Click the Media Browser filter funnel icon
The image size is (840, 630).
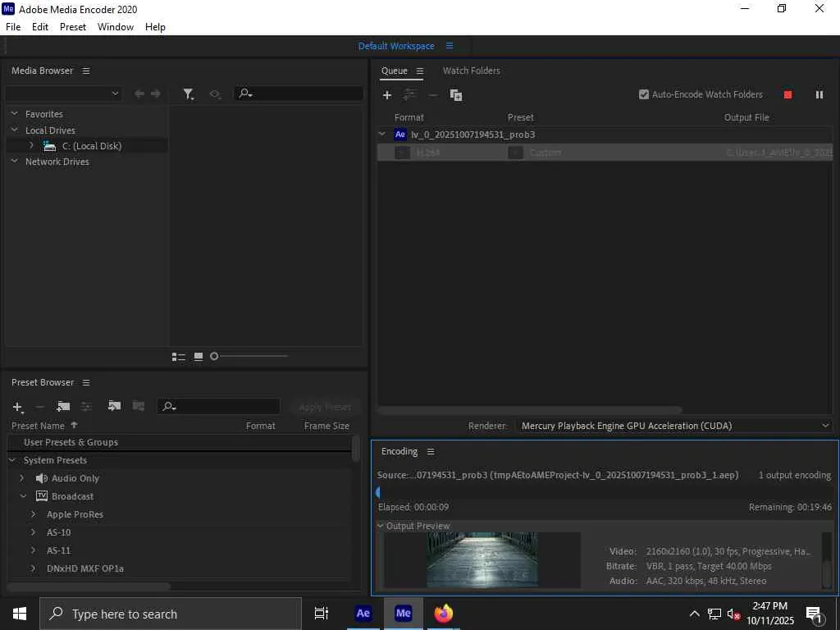(x=188, y=94)
